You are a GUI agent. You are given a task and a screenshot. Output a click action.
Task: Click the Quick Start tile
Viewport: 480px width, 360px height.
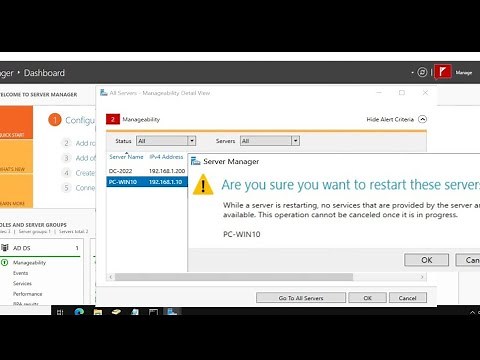(16, 122)
